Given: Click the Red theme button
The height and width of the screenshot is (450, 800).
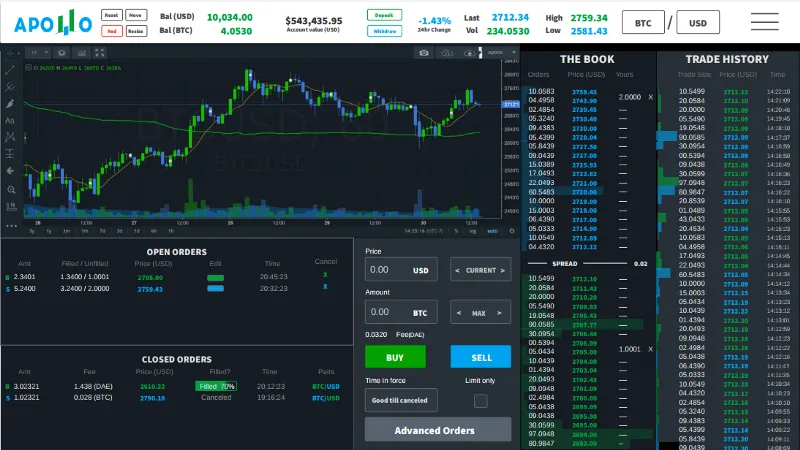Looking at the screenshot, I should [x=112, y=31].
